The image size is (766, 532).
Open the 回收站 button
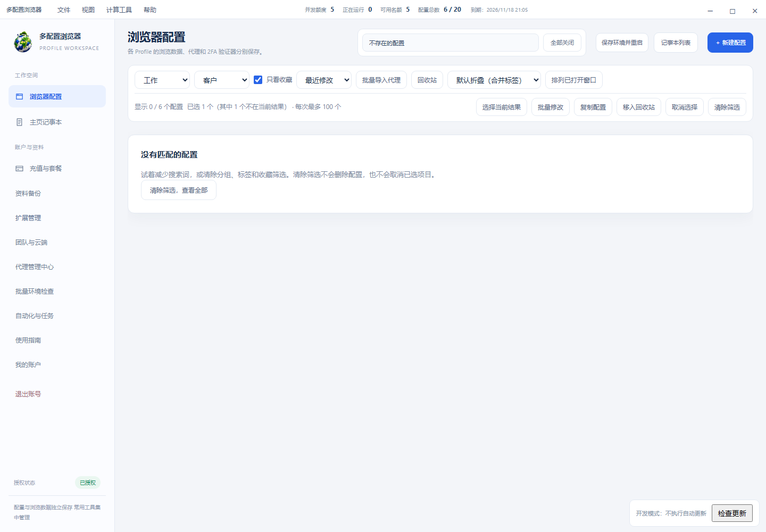pyautogui.click(x=427, y=80)
